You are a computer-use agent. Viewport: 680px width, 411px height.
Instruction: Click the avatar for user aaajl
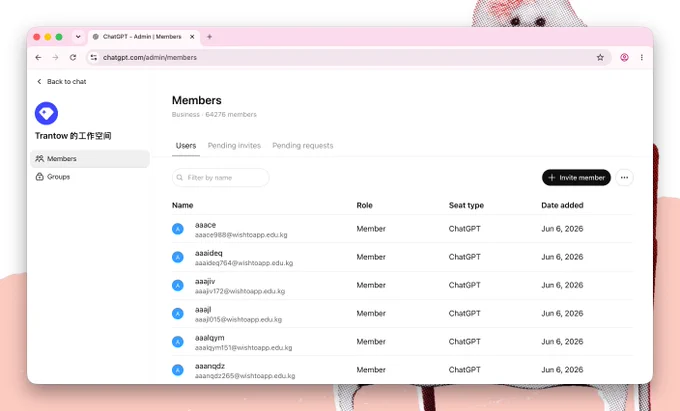click(x=178, y=313)
